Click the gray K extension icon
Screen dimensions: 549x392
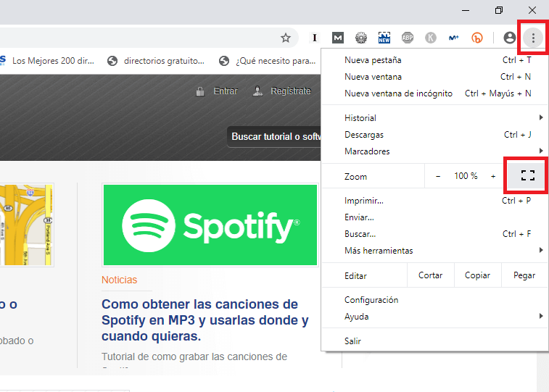pos(431,38)
